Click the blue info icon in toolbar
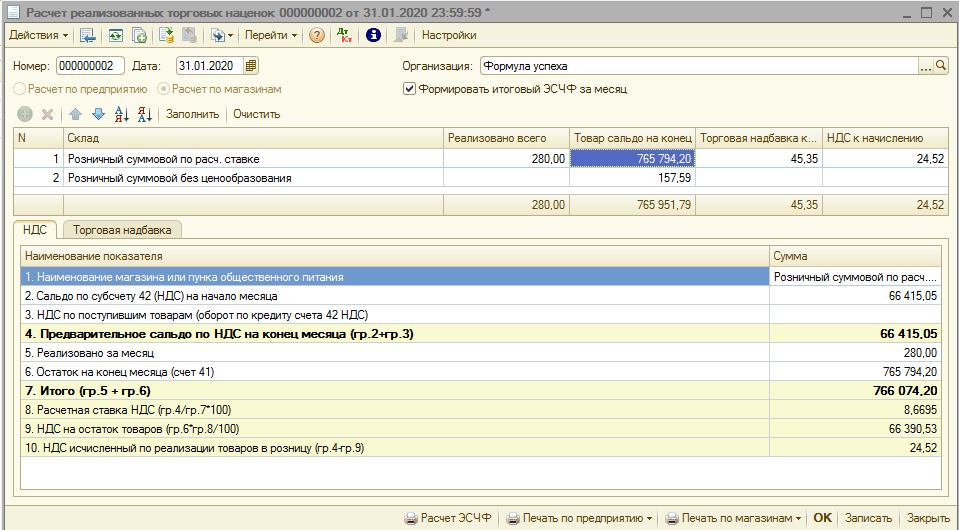Viewport: 959px width, 530px height. (374, 35)
